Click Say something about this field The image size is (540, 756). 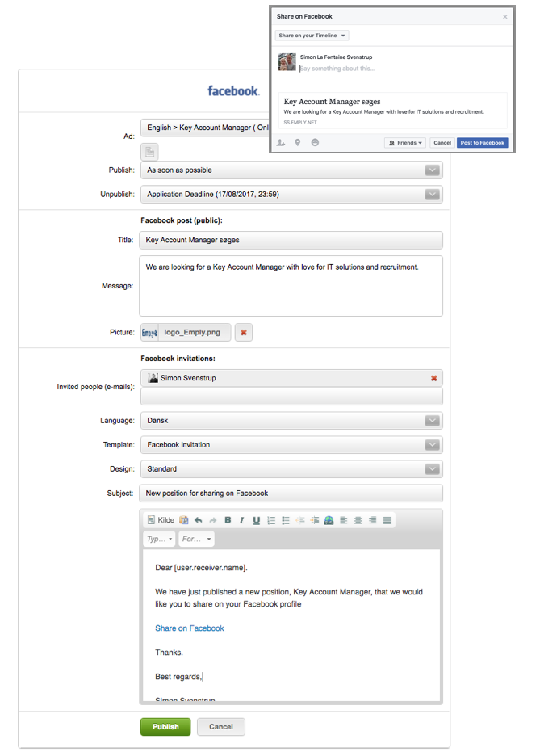click(x=337, y=69)
